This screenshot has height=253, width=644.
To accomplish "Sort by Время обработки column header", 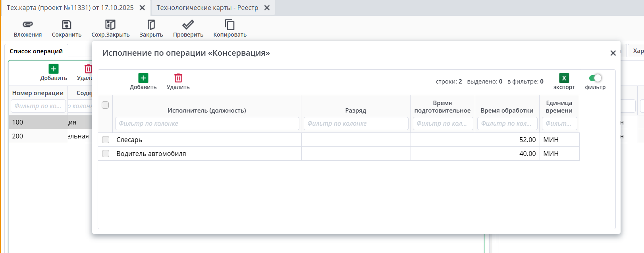I will [x=507, y=111].
